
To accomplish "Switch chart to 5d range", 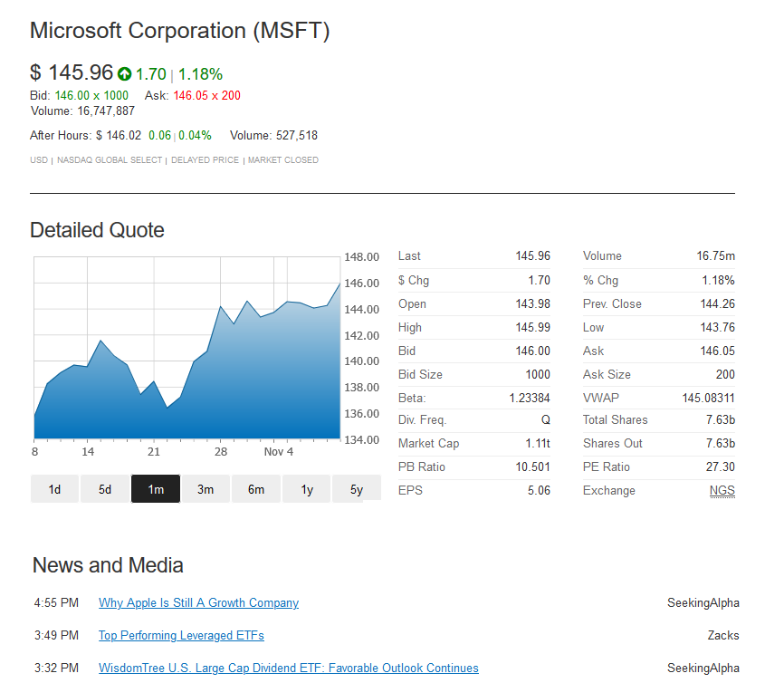I will 105,489.
